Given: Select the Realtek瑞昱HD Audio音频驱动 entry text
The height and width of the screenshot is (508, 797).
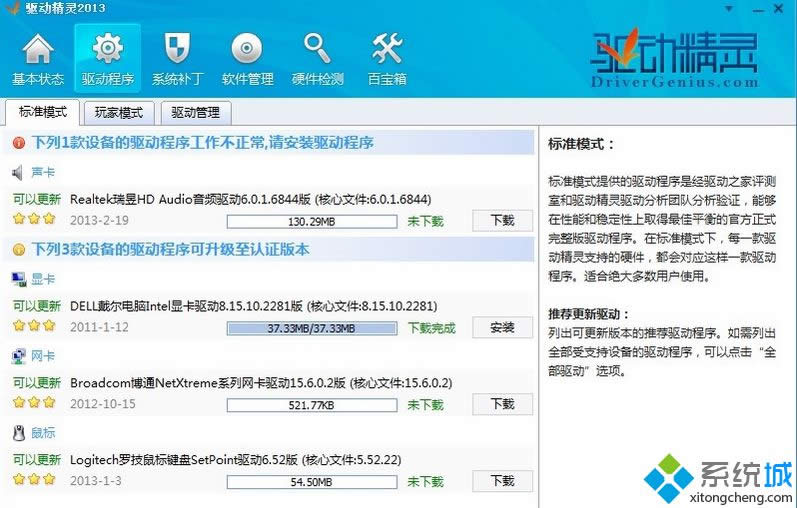Looking at the screenshot, I should pos(251,199).
